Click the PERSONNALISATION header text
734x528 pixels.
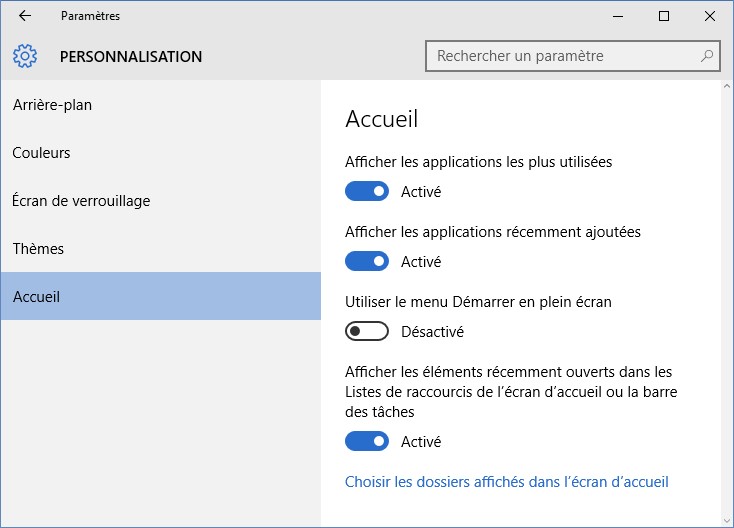(131, 57)
